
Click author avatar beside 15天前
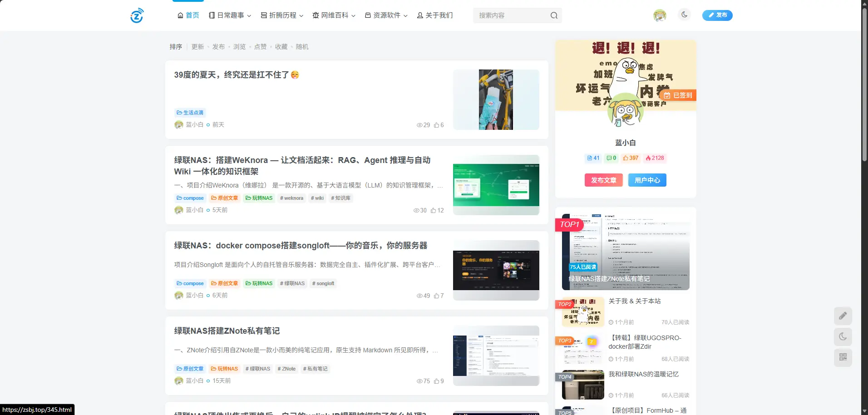click(179, 381)
